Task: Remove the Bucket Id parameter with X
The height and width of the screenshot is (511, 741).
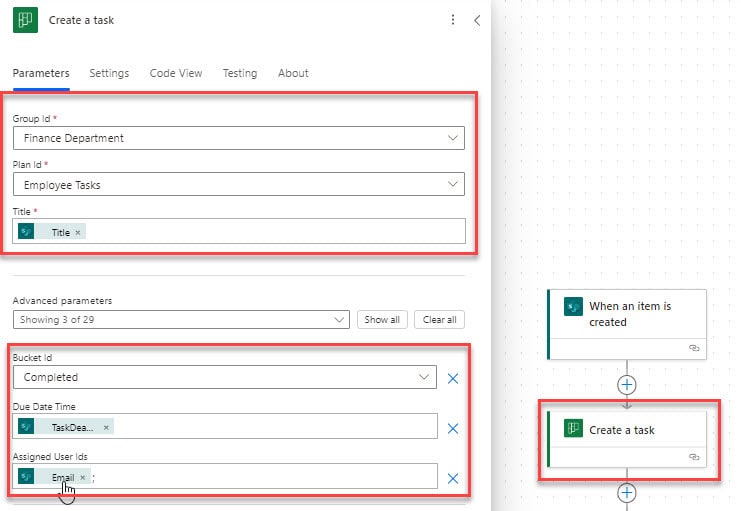Action: point(453,378)
